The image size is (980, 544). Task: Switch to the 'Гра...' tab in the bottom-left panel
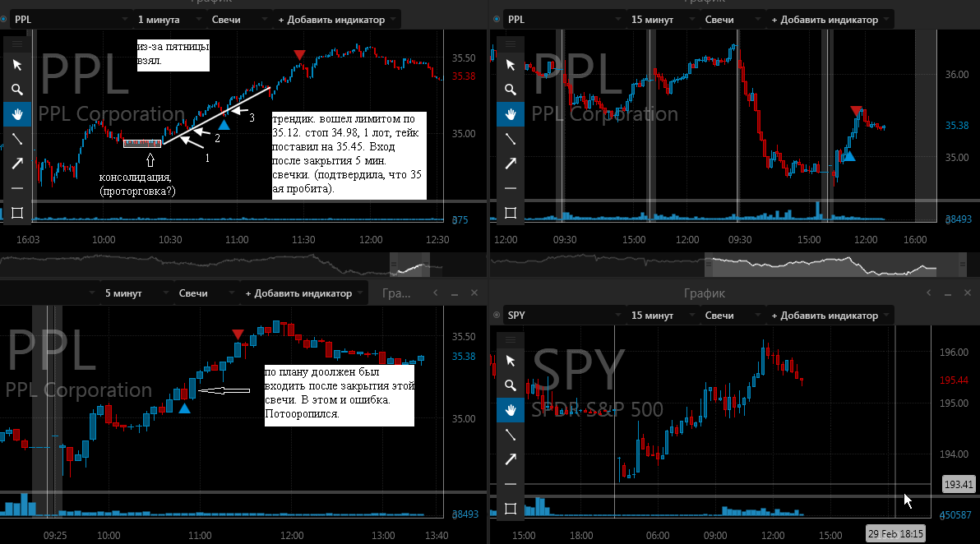tap(396, 293)
